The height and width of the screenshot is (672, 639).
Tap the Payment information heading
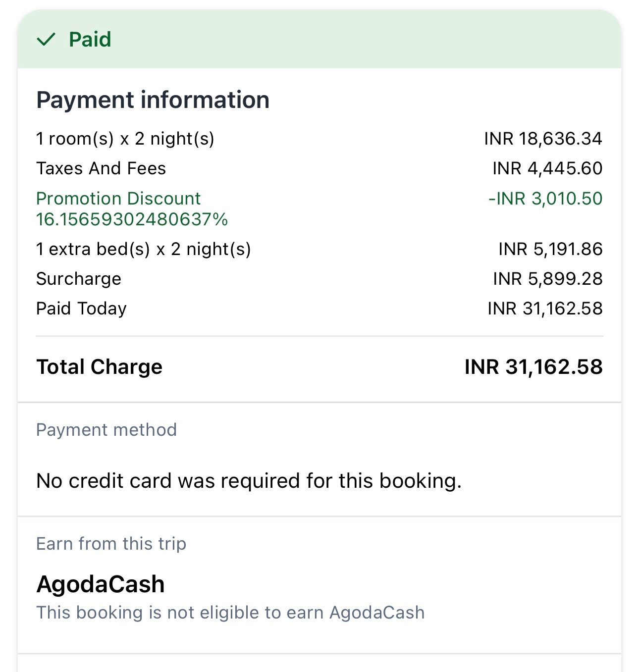click(153, 100)
